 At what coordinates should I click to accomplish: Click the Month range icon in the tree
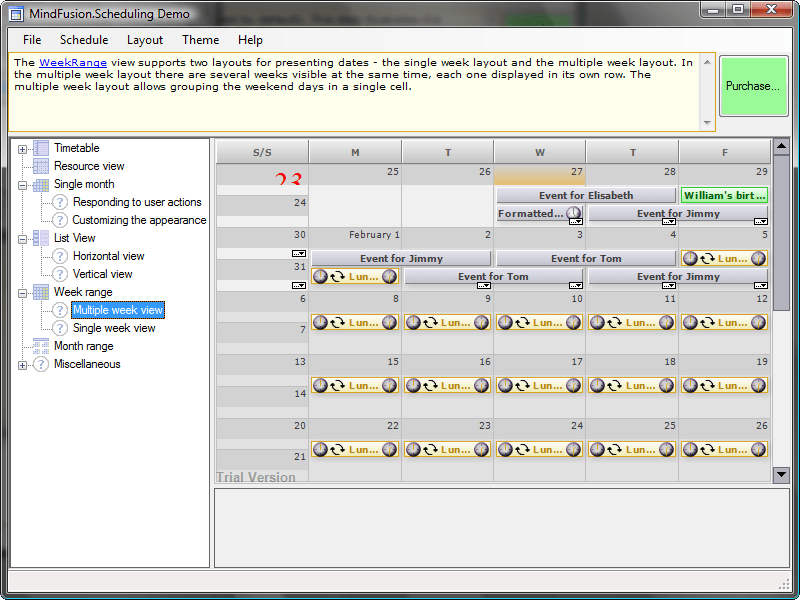[x=40, y=345]
